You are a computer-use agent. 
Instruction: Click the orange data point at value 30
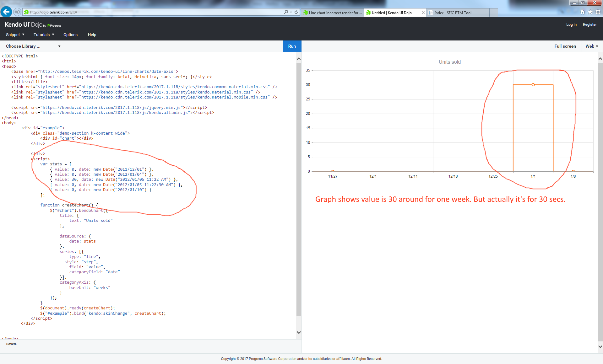[x=533, y=85]
